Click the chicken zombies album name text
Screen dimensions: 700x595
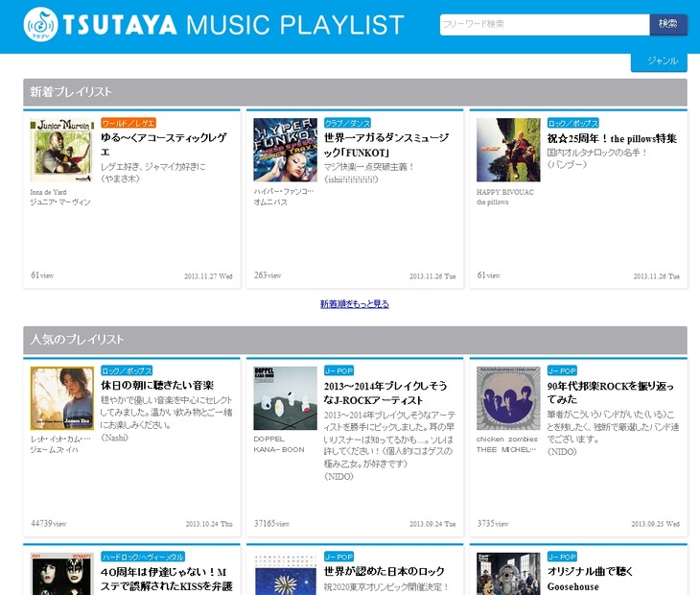[506, 440]
